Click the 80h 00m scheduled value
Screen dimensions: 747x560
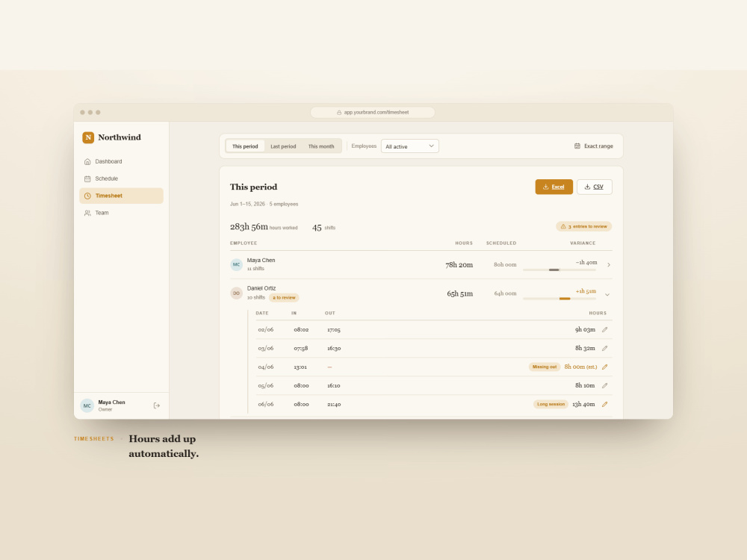tap(505, 264)
